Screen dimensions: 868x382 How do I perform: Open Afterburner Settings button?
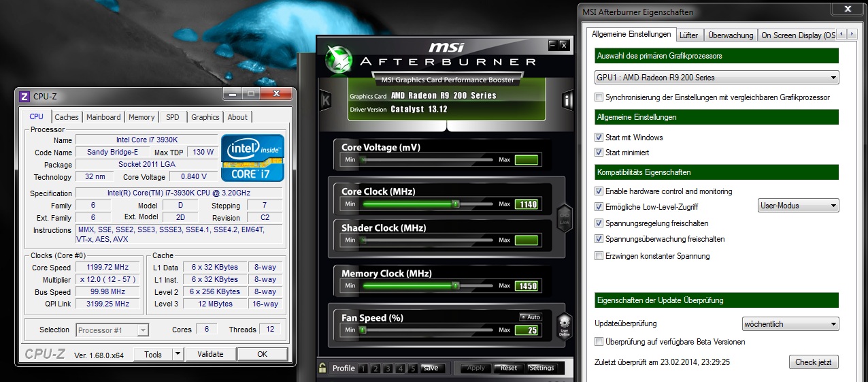click(x=542, y=368)
